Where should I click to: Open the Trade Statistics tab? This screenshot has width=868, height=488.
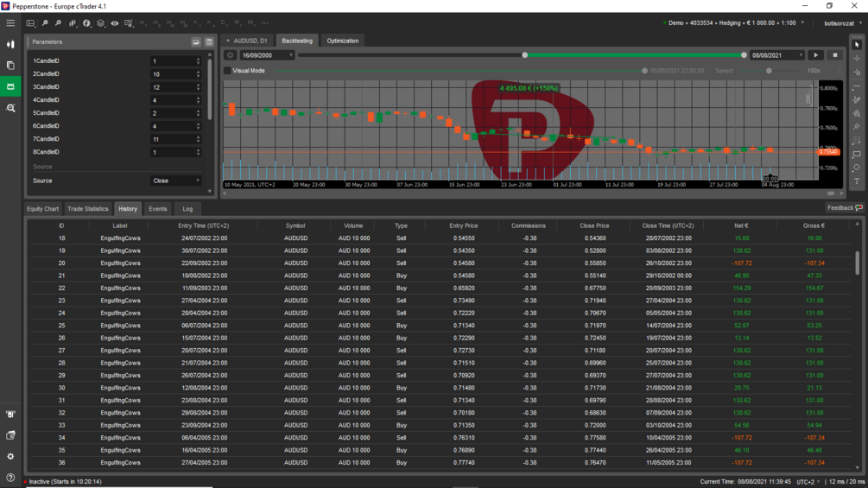(87, 209)
